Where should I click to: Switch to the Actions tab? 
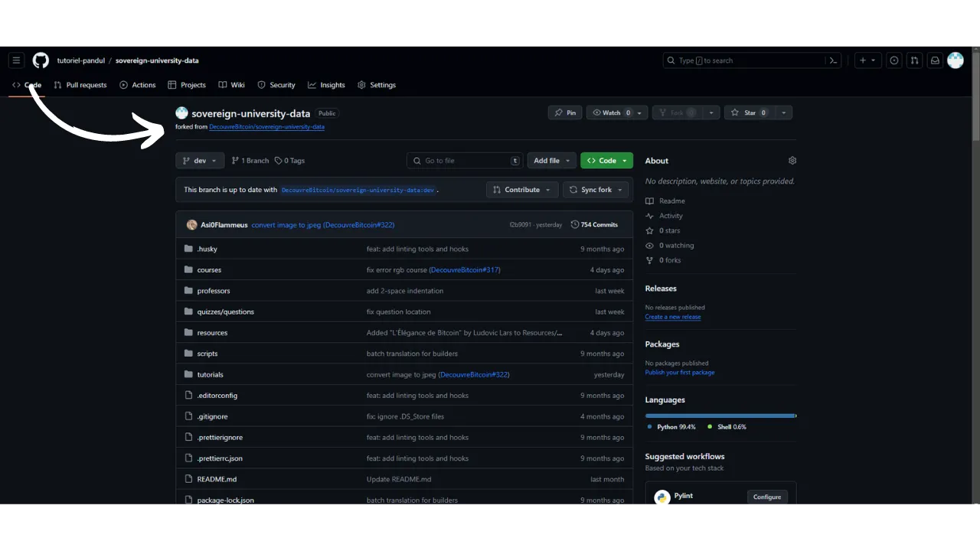(x=138, y=85)
